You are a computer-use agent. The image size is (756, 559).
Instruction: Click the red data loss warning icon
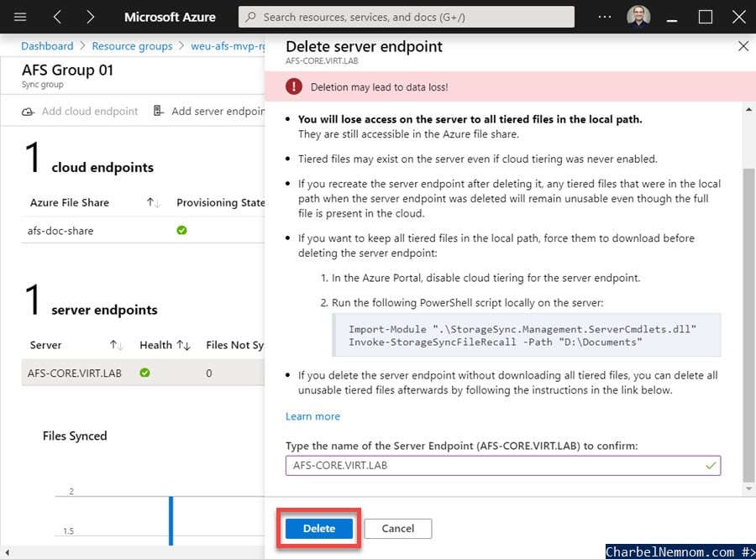pos(294,86)
